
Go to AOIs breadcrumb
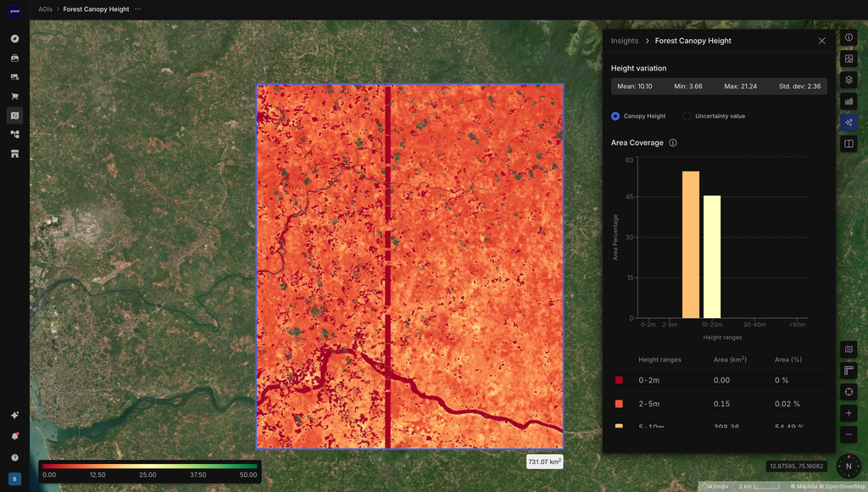[x=45, y=8]
